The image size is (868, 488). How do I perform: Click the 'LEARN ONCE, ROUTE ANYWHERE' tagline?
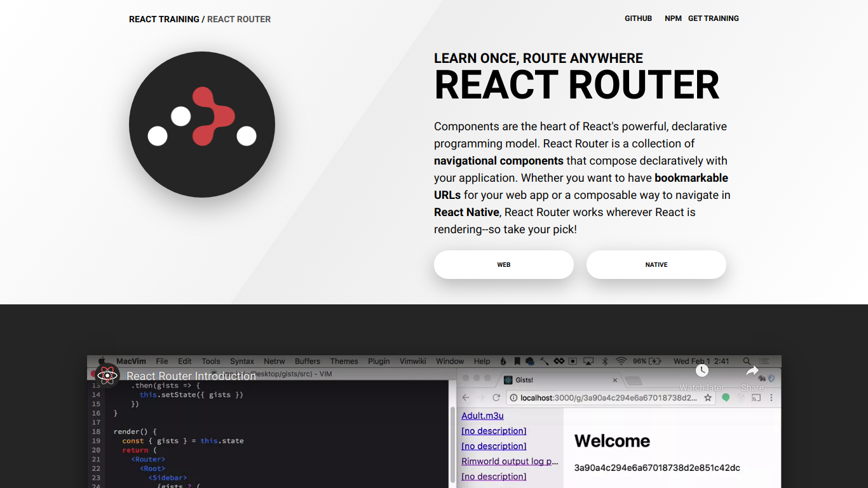coord(538,58)
